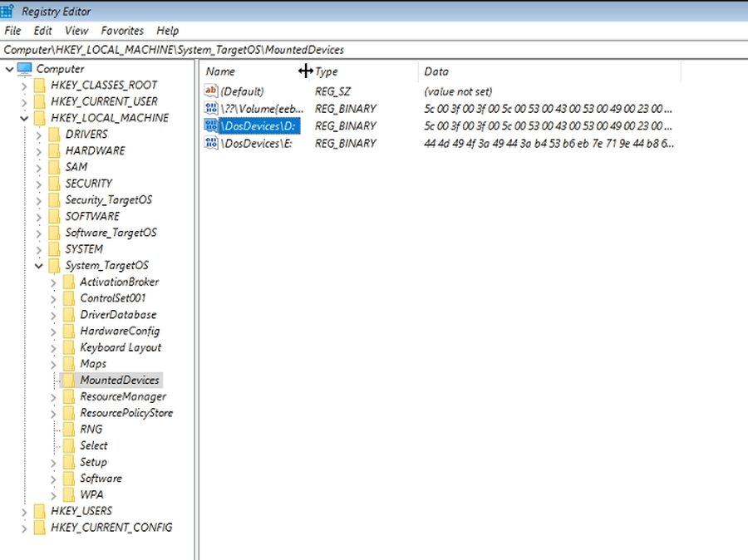Click the HKEY_CLASSES_ROOT folder icon

[40, 86]
